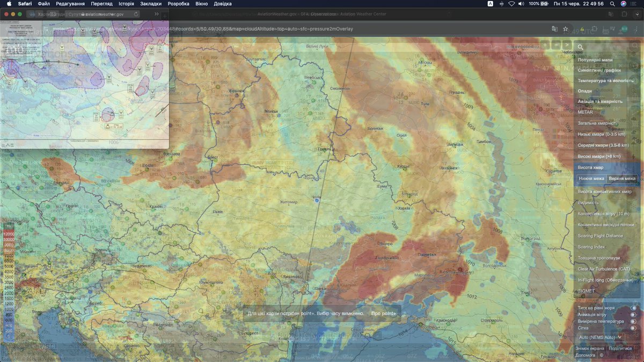Click Поділитися button
Screen dimensions: 644x362
[620, 349]
